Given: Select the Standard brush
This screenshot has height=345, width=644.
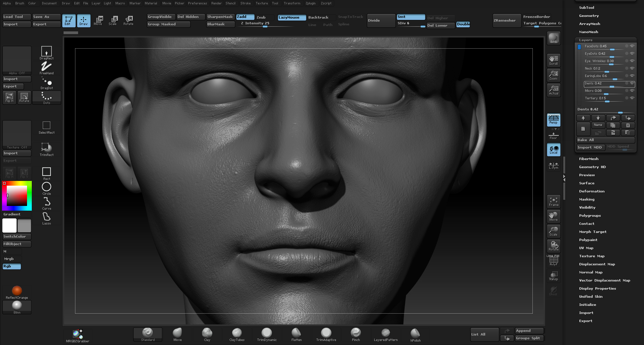Looking at the screenshot, I should [148, 335].
